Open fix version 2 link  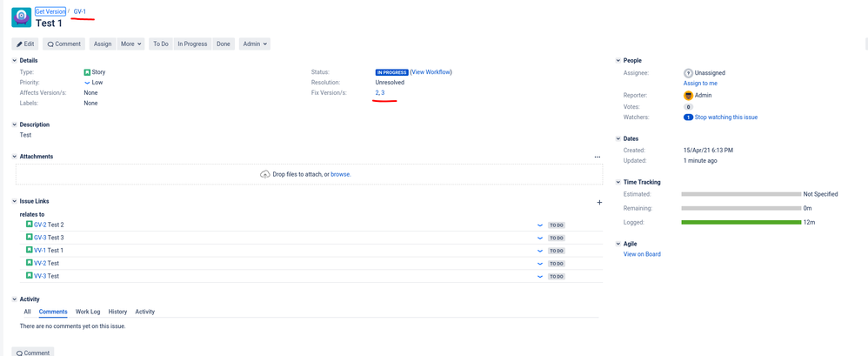click(377, 93)
